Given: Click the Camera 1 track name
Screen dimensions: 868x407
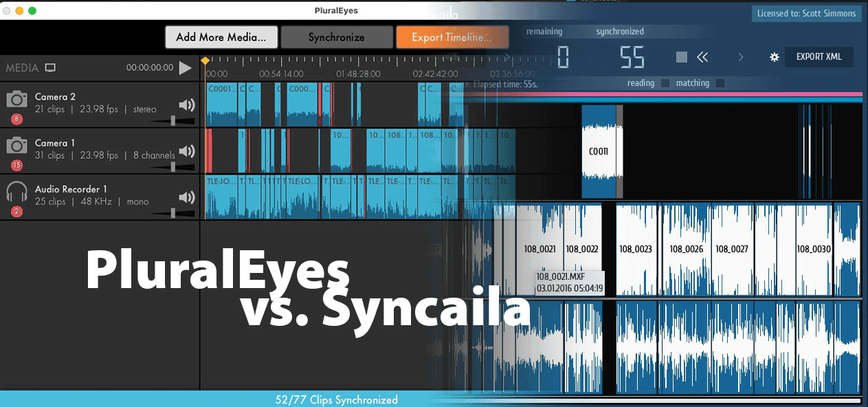Looking at the screenshot, I should [x=55, y=143].
